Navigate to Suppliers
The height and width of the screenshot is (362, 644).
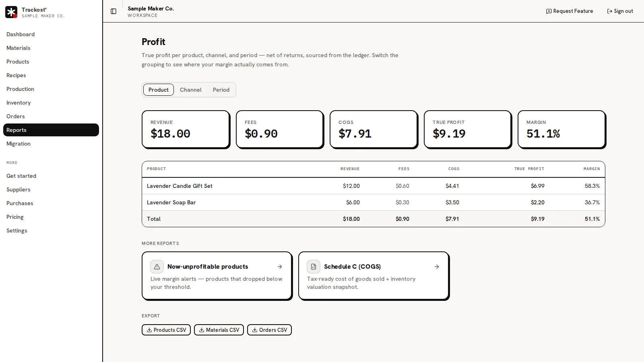[x=51, y=189]
